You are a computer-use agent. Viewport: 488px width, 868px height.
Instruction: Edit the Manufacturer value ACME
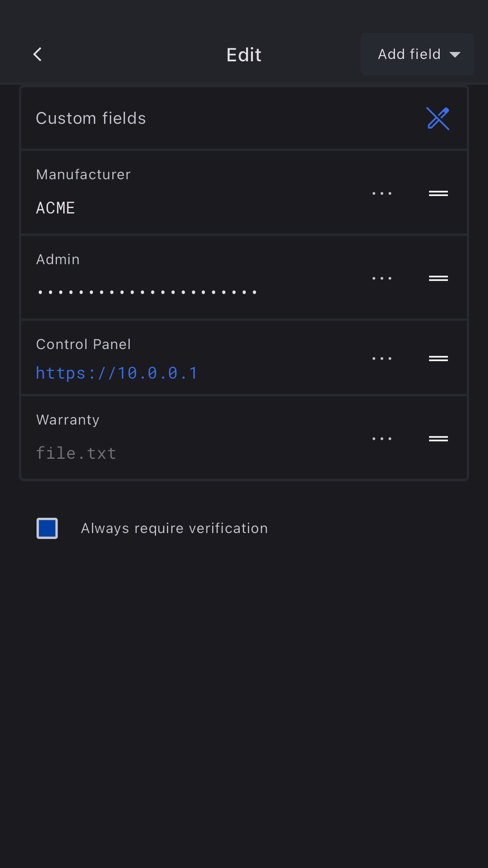(55, 208)
